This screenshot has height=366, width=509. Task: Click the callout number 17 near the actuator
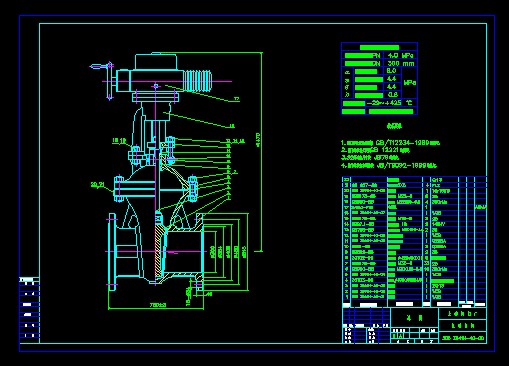pos(236,99)
